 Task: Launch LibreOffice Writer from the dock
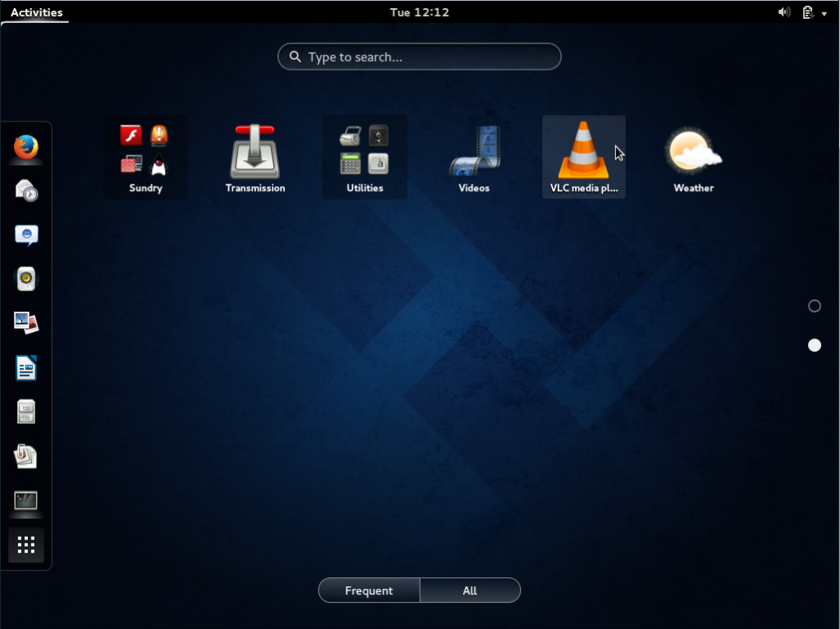coord(26,367)
